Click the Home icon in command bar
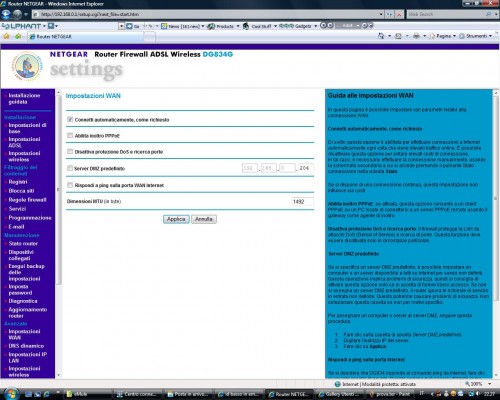Viewport: 500px width, 400px height. point(381,36)
